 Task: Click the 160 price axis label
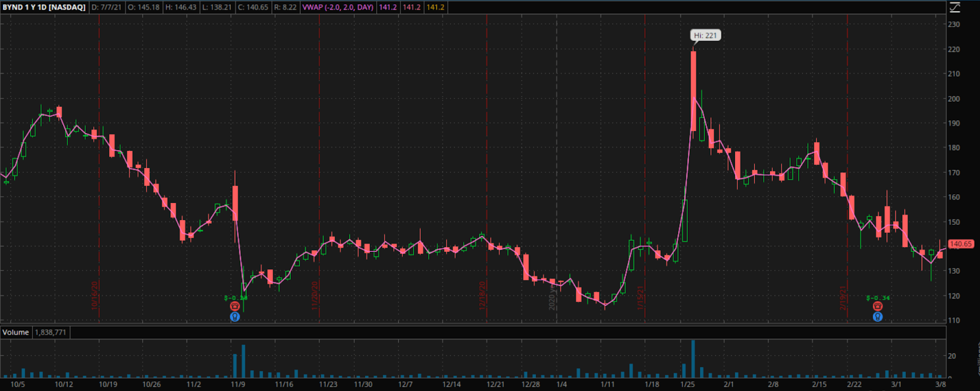coord(954,197)
